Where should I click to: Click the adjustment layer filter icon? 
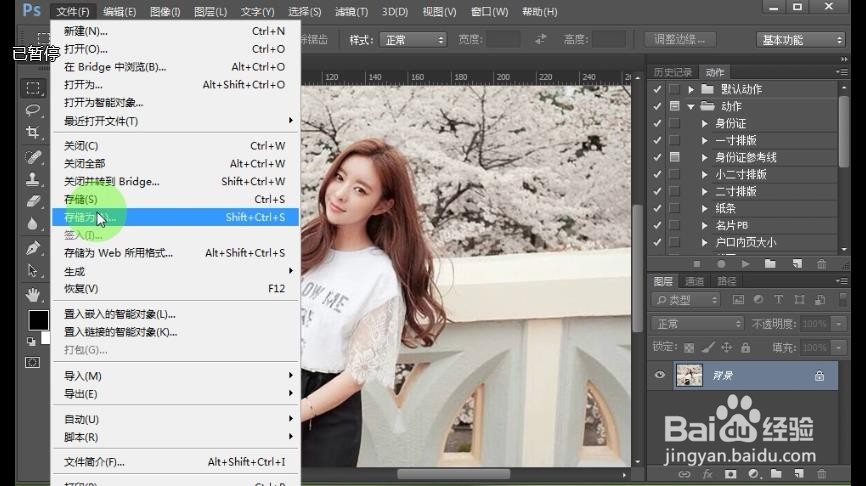coord(758,299)
